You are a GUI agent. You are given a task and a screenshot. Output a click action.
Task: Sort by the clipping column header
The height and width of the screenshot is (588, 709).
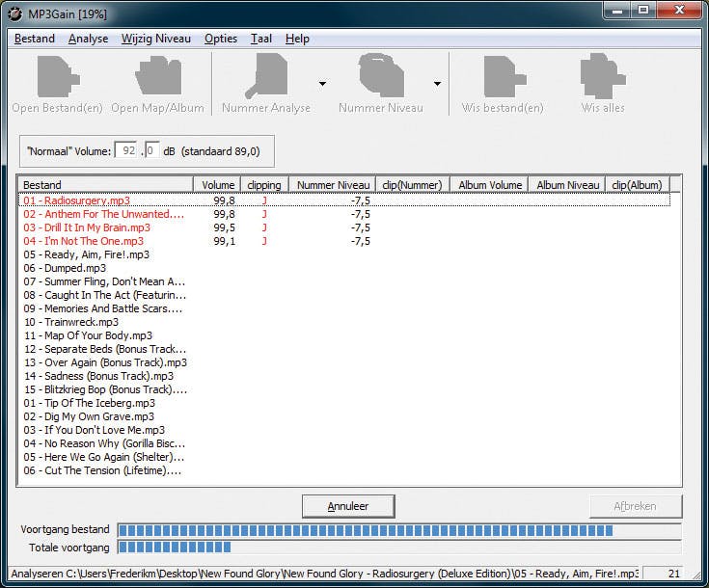pyautogui.click(x=265, y=185)
